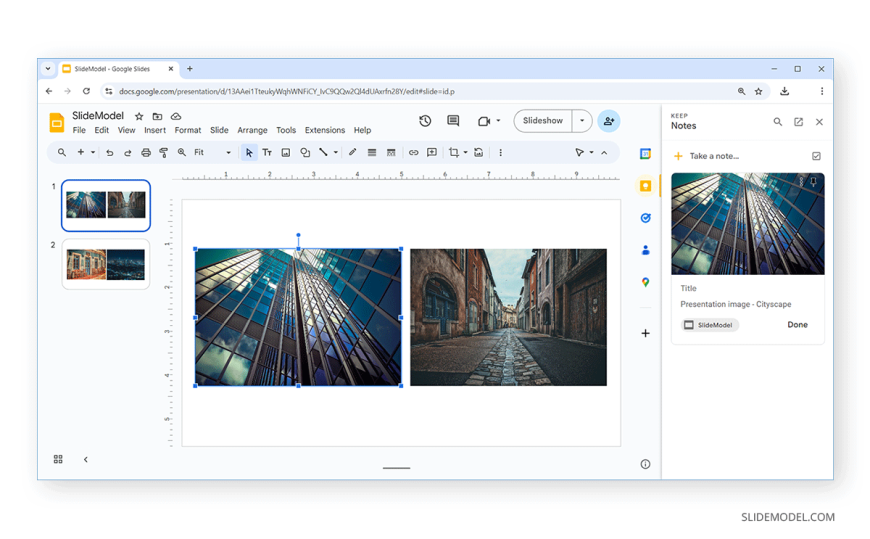Add a comment from toolbar

[432, 152]
